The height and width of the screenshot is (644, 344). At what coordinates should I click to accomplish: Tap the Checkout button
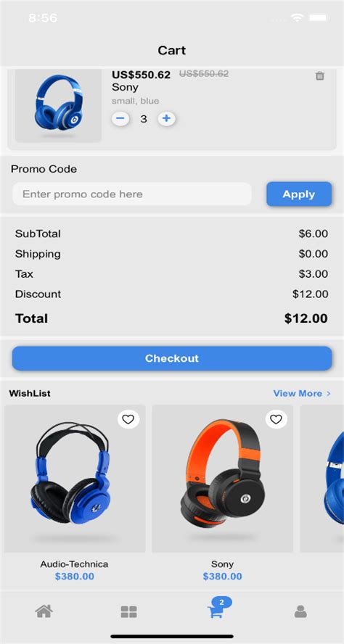[x=172, y=358]
